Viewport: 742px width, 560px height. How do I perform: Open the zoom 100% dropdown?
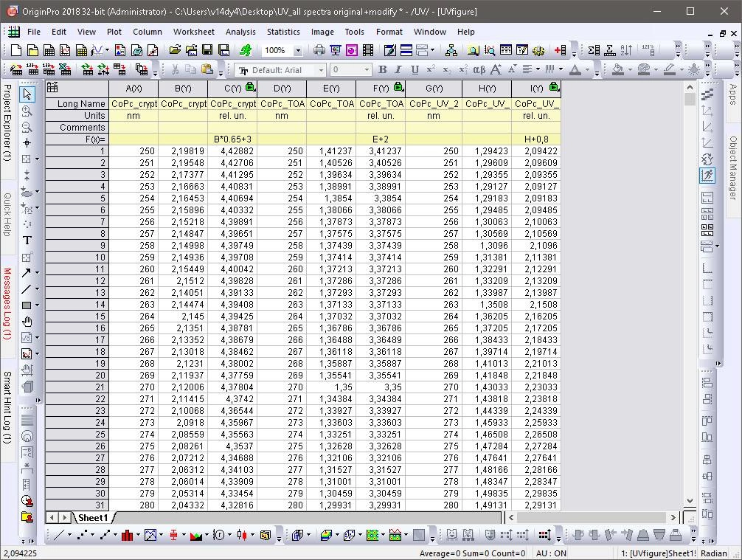298,50
